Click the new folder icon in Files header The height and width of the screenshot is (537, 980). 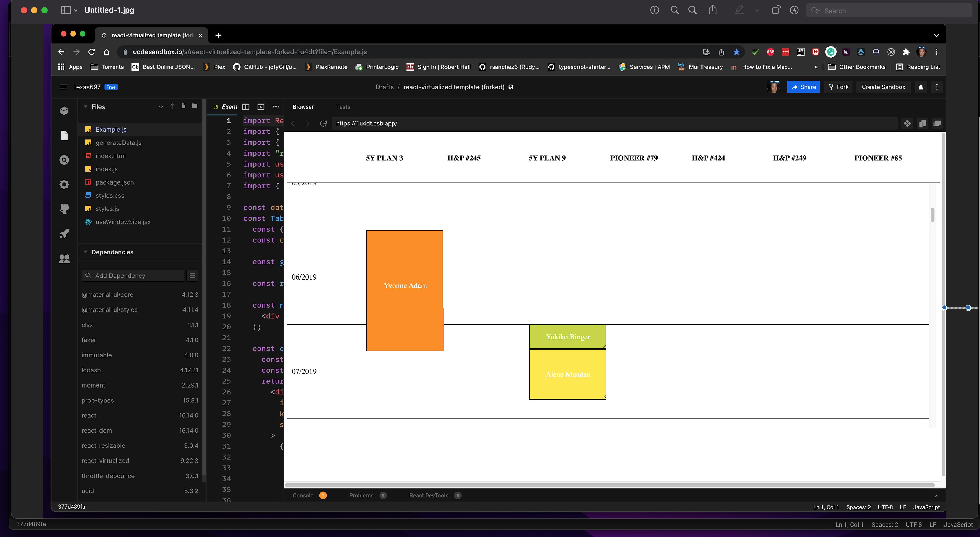pos(195,106)
